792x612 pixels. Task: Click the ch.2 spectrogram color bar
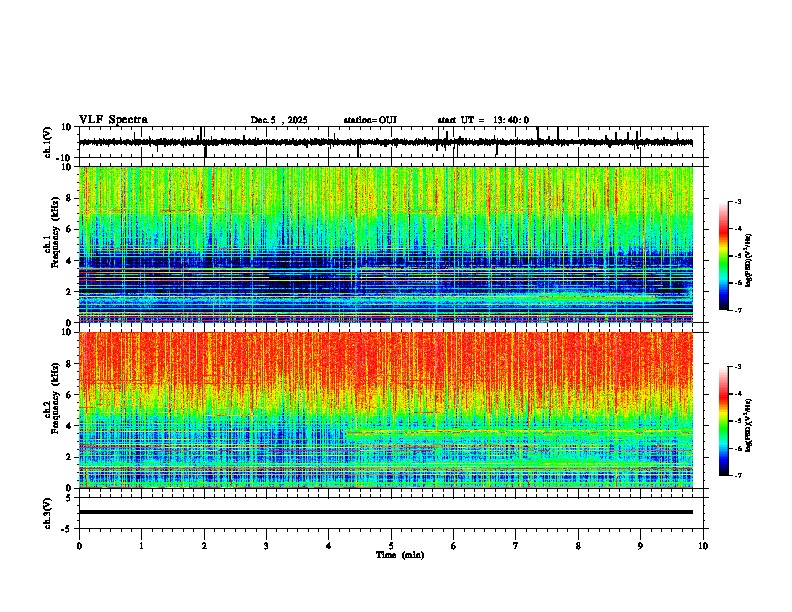click(724, 421)
